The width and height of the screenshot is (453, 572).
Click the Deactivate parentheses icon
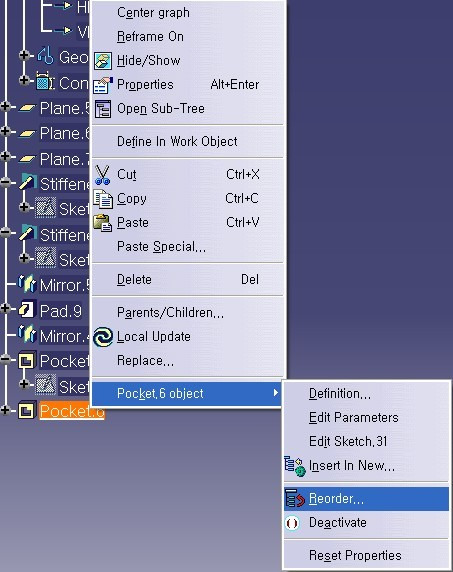(x=292, y=523)
